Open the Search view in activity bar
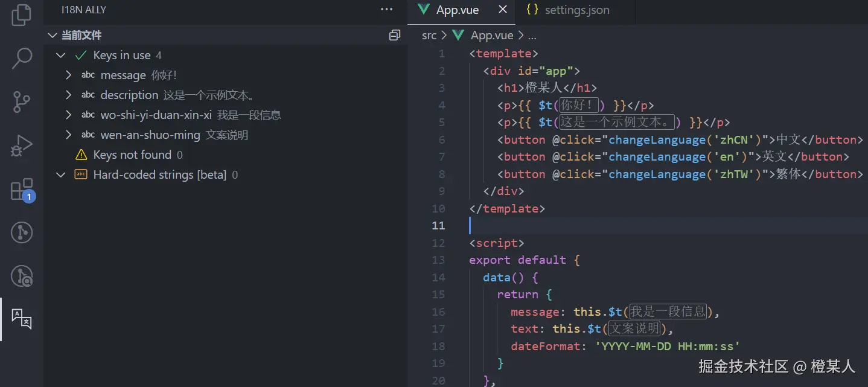868x387 pixels. (x=22, y=58)
